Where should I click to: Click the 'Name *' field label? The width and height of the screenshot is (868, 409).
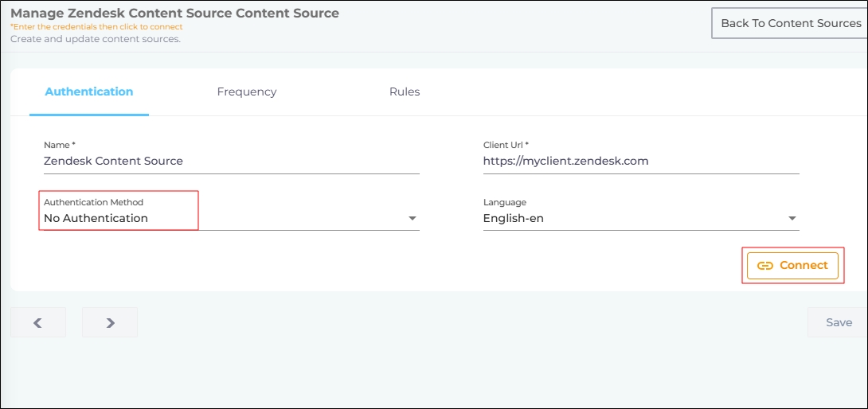click(60, 145)
